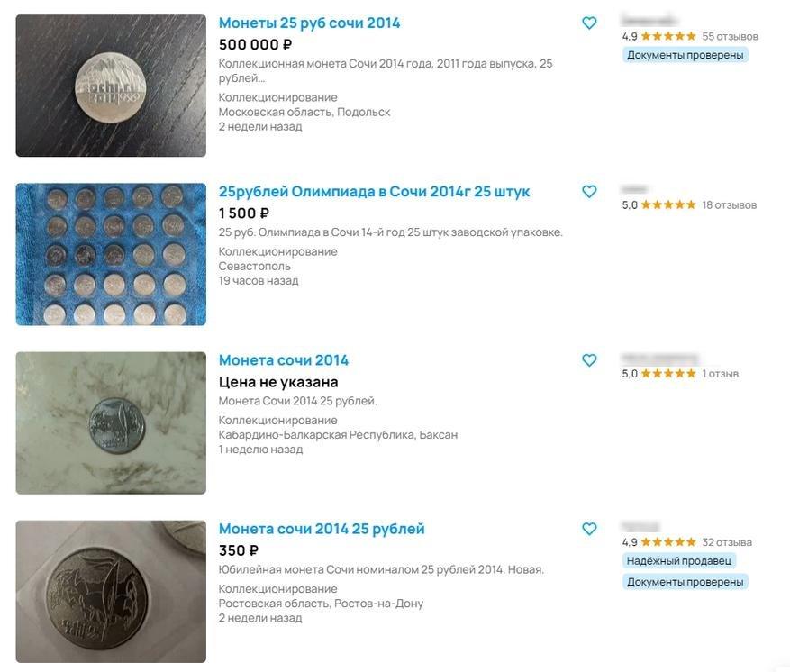Open the "Монета сочи 2014" listing title
The width and height of the screenshot is (790, 672).
click(x=283, y=360)
